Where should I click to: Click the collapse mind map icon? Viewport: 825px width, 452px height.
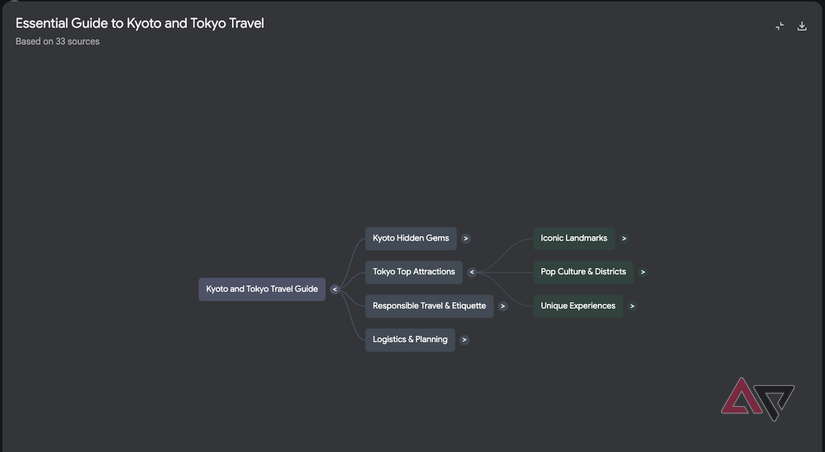(780, 26)
